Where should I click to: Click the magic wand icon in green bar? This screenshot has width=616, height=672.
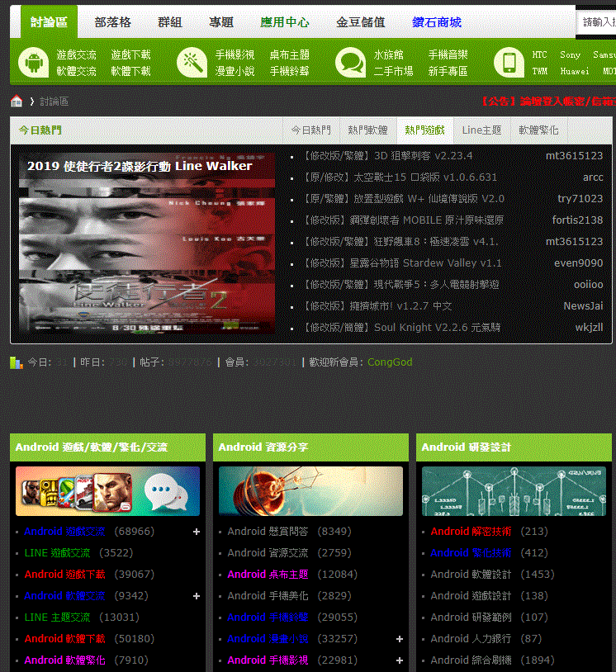pyautogui.click(x=192, y=63)
